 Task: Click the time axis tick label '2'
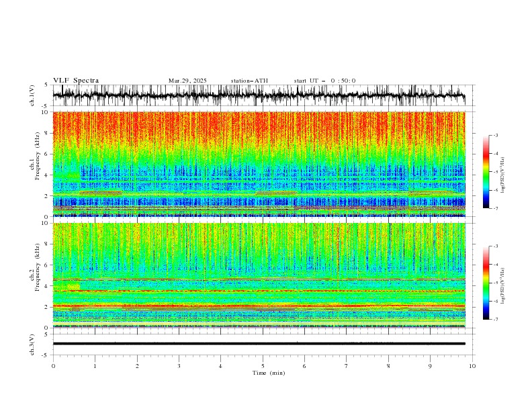tap(137, 366)
